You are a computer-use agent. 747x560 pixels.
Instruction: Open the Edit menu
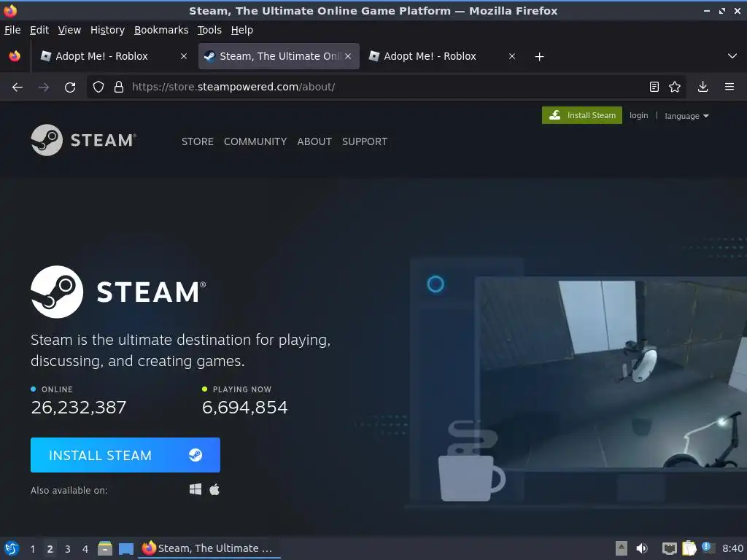[39, 30]
